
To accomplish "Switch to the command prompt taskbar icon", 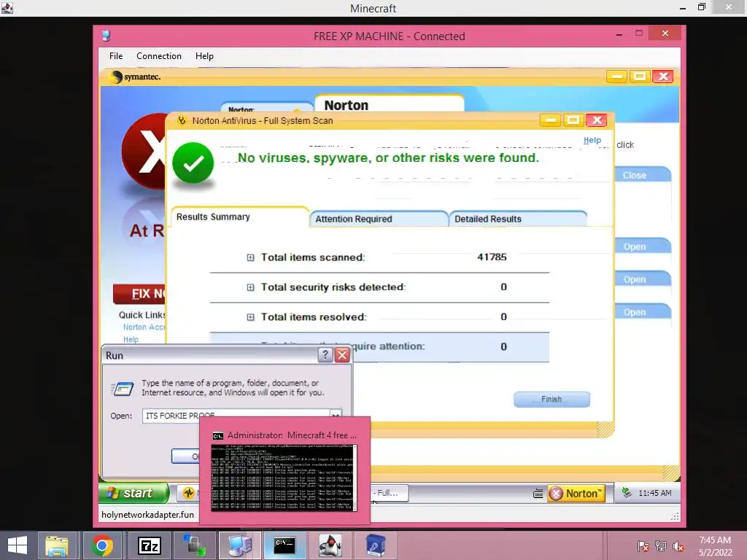I will pos(285,545).
